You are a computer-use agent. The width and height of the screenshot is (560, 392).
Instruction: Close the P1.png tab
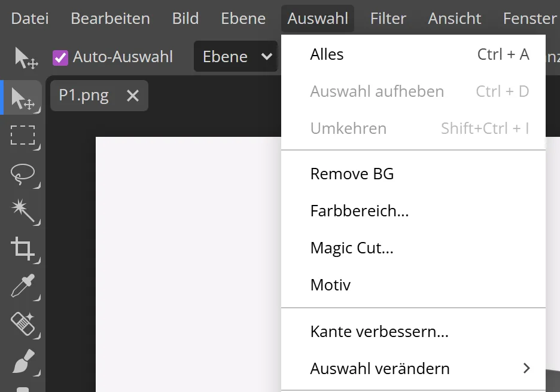[132, 96]
